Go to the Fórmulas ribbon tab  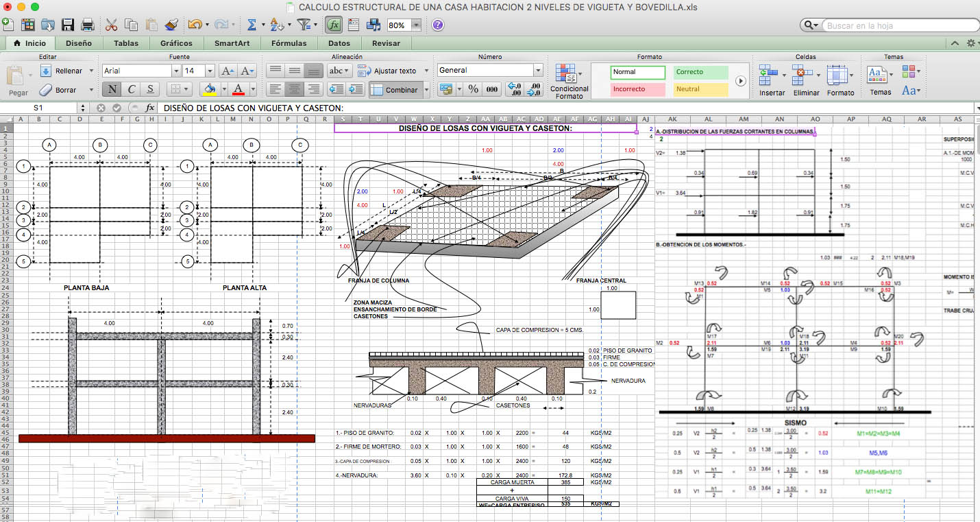coord(289,43)
